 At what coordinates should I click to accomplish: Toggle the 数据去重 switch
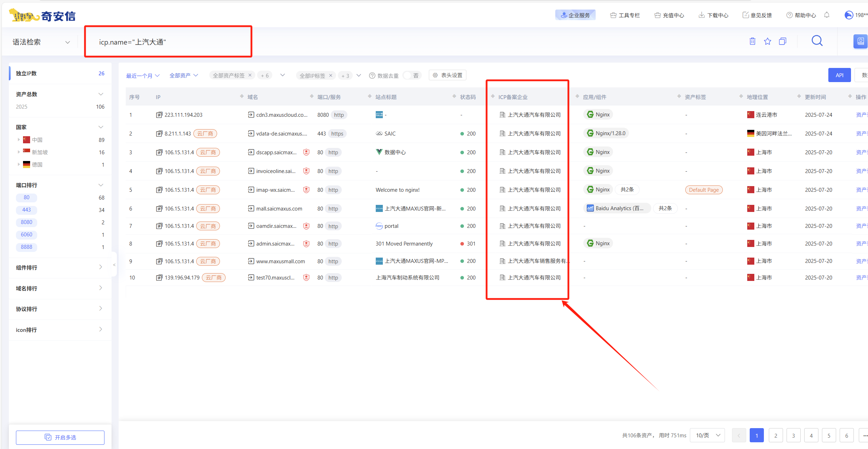[412, 75]
